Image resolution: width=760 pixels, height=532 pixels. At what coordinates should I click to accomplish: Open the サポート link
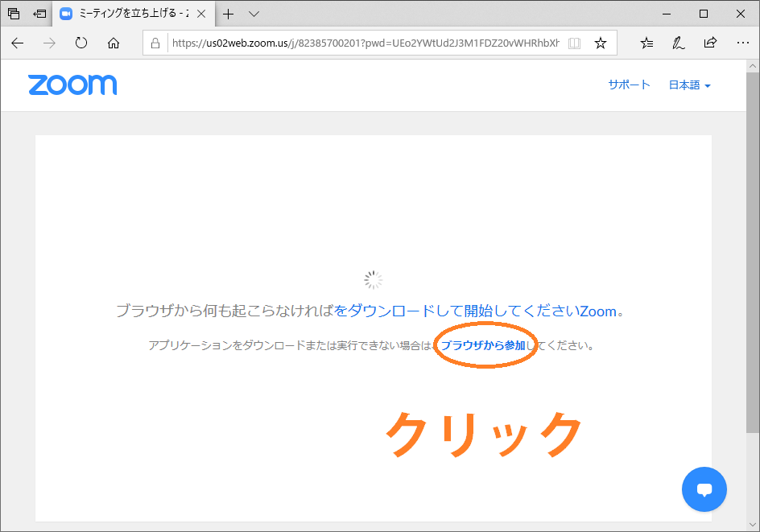click(629, 85)
